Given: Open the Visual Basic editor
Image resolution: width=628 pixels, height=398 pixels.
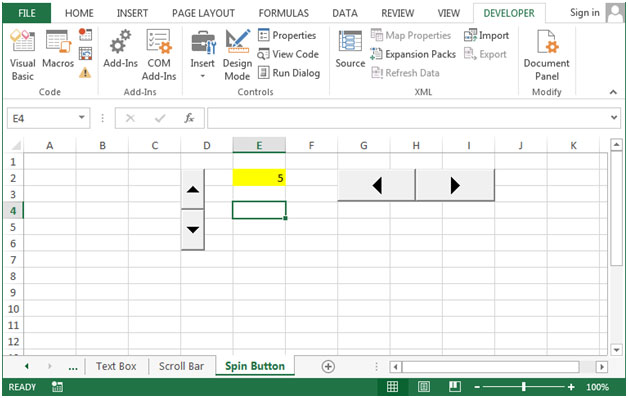Looking at the screenshot, I should coord(22,55).
